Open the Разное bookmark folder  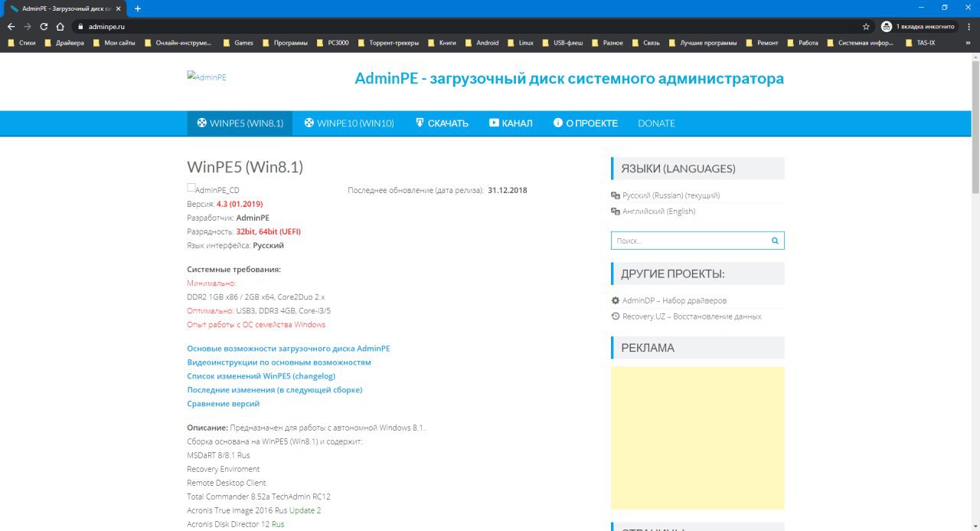click(x=607, y=43)
